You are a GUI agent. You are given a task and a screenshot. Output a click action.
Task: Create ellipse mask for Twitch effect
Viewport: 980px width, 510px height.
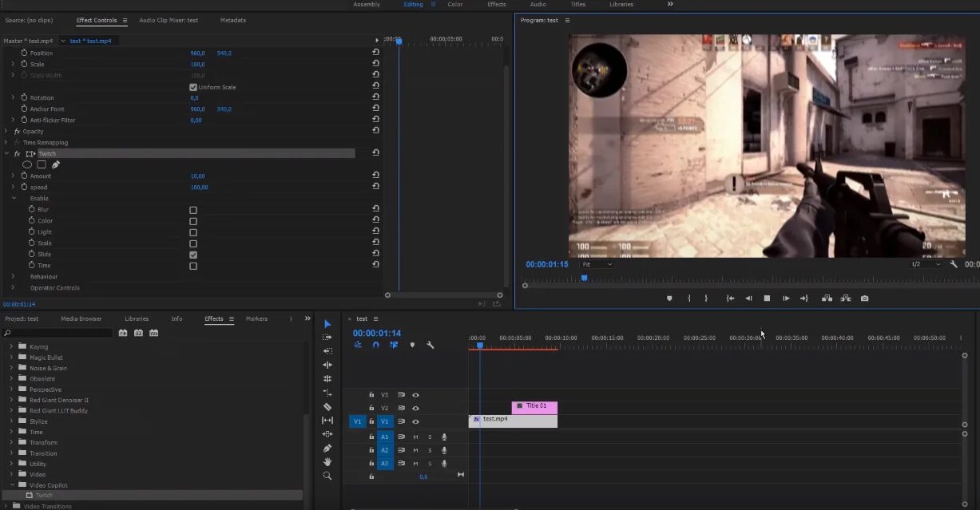pos(27,164)
